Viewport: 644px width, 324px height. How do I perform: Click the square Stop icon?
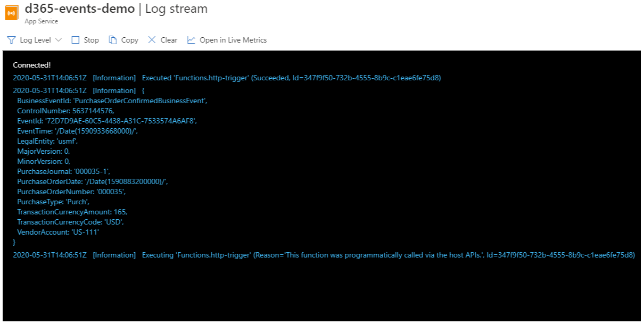point(75,40)
